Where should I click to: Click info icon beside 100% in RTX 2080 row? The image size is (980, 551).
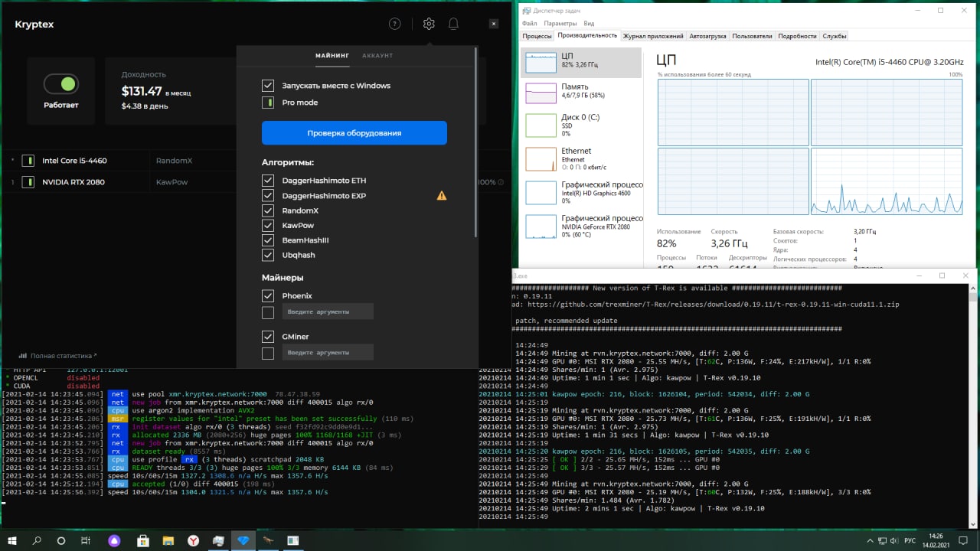click(x=501, y=182)
